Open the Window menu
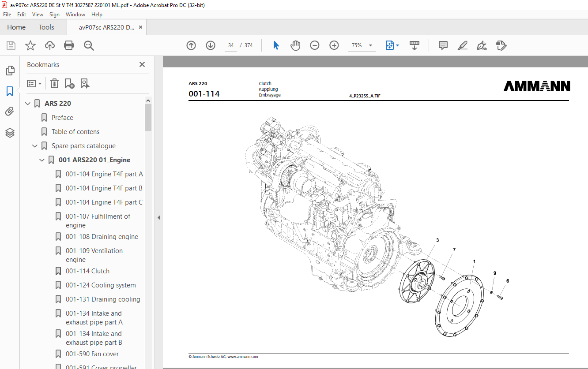Screen dimensions: 588x369 click(x=75, y=15)
